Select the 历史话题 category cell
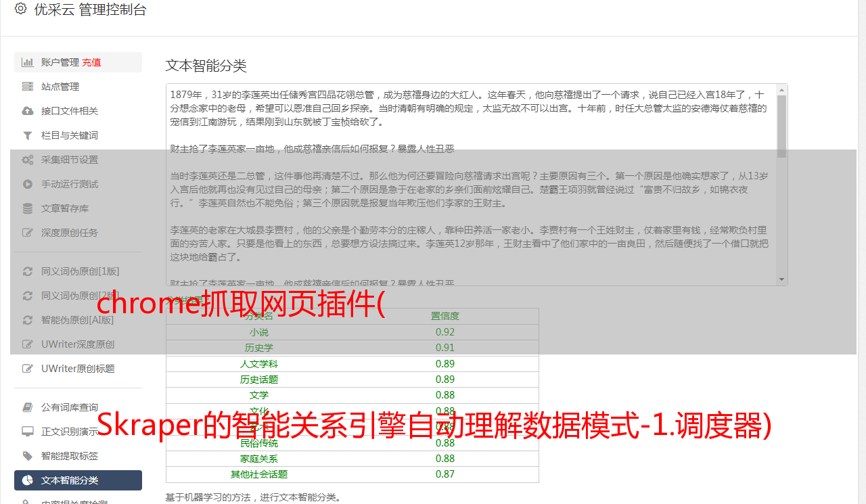Viewport: 866px width, 504px height. (x=259, y=380)
